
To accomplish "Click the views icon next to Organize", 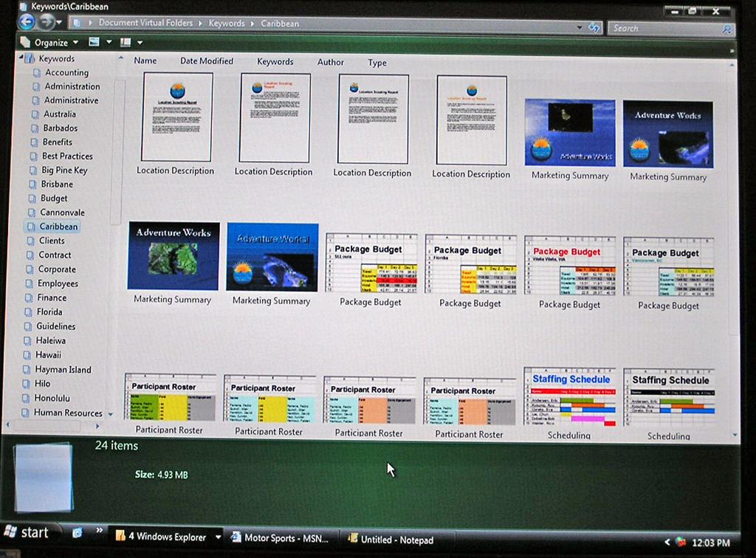I will [94, 42].
